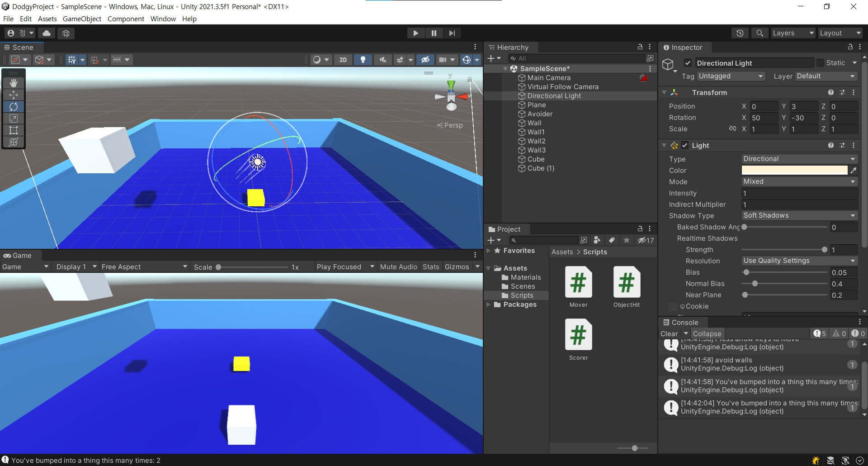
Task: Collapse SampleScene in Hierarchy
Action: pos(505,69)
